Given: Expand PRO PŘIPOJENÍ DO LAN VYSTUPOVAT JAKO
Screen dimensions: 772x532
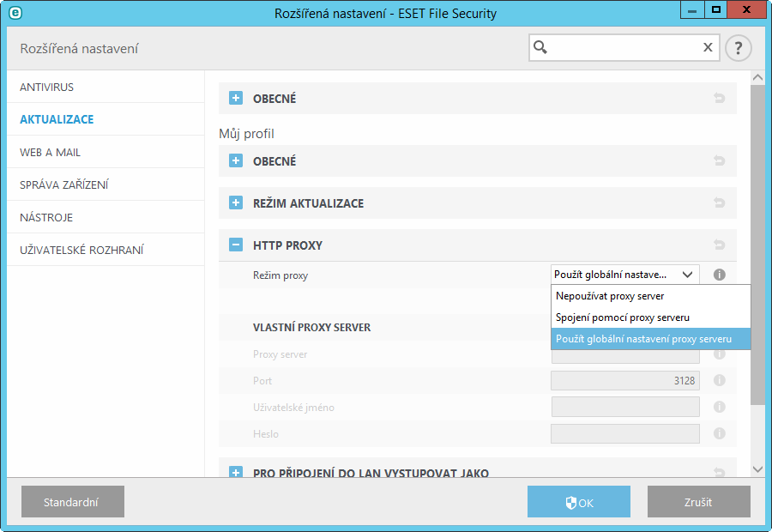Looking at the screenshot, I should coord(236,472).
